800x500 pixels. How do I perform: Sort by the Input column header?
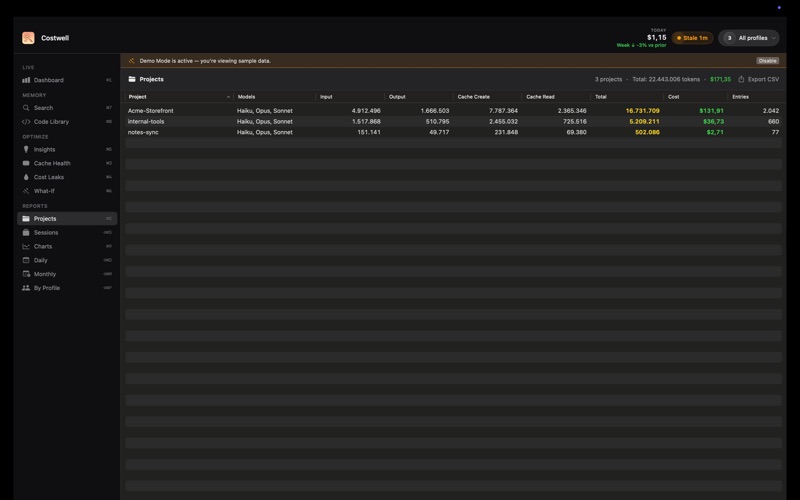click(x=326, y=97)
